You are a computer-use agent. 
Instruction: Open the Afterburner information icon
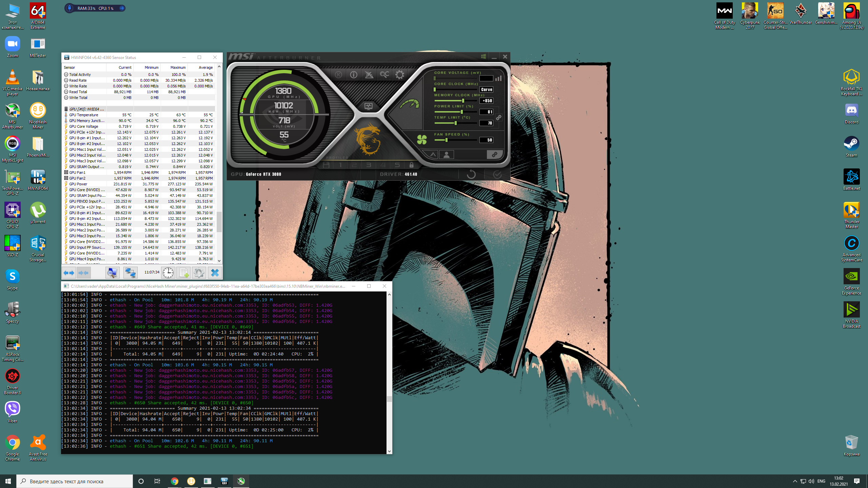354,75
